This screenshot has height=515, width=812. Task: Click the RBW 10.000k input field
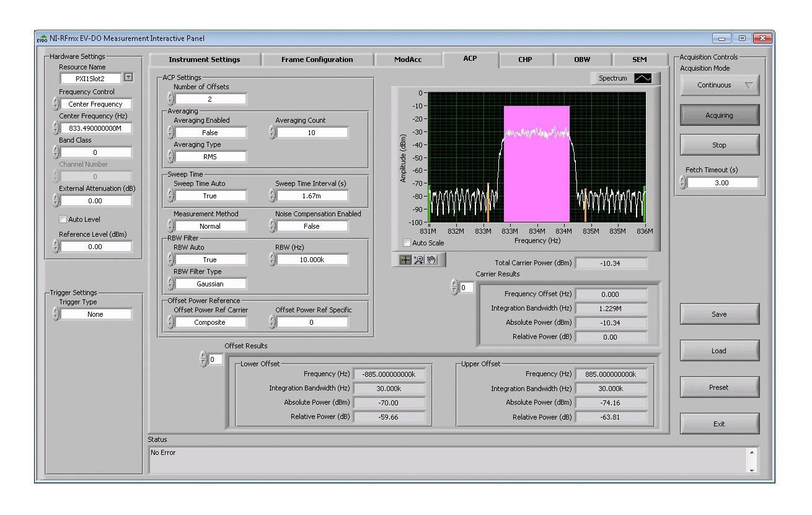click(x=312, y=260)
